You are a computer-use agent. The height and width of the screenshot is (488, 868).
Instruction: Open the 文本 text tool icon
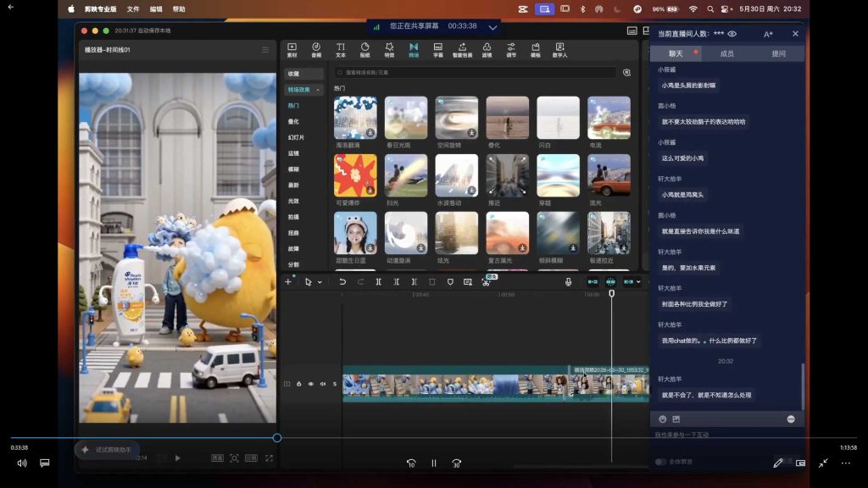click(341, 50)
